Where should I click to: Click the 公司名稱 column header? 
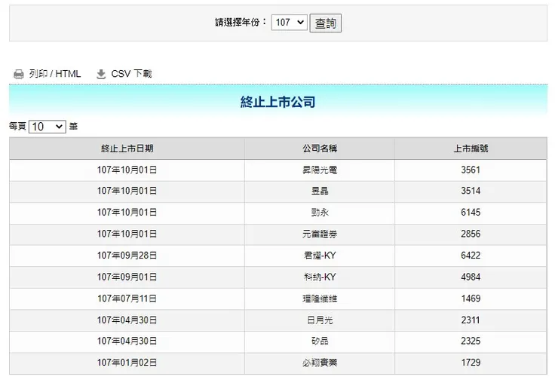tap(320, 149)
